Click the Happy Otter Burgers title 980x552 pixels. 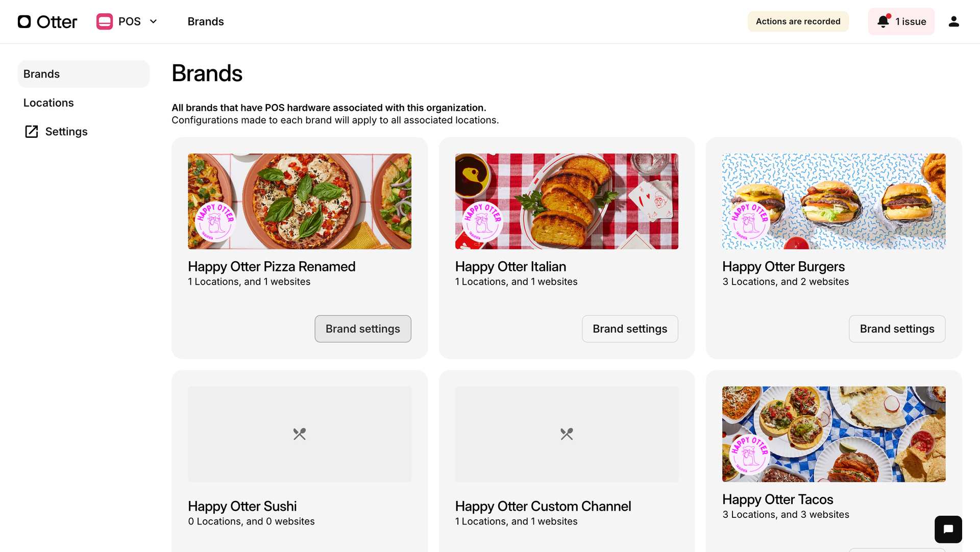pyautogui.click(x=783, y=267)
